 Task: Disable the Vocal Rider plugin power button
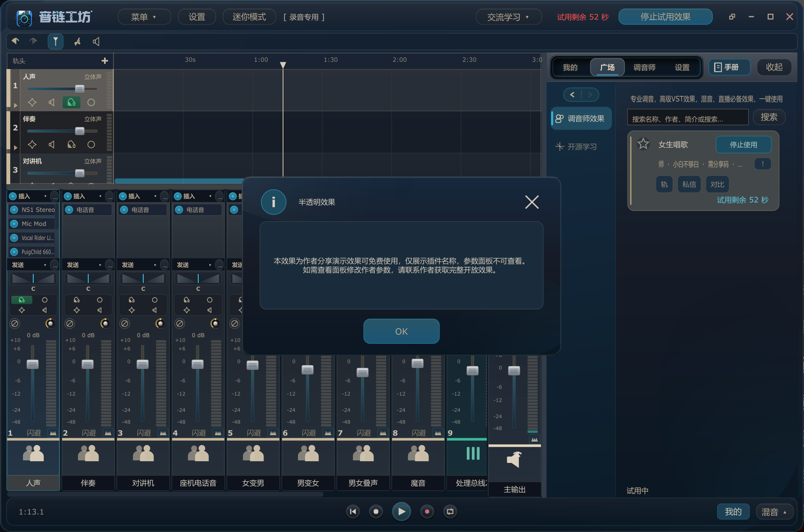[x=14, y=238]
